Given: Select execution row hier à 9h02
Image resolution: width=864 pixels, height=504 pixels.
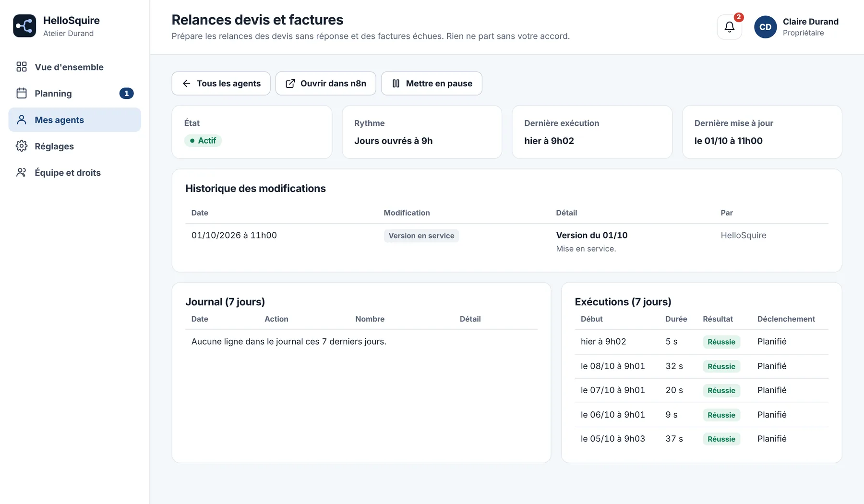Looking at the screenshot, I should [702, 342].
